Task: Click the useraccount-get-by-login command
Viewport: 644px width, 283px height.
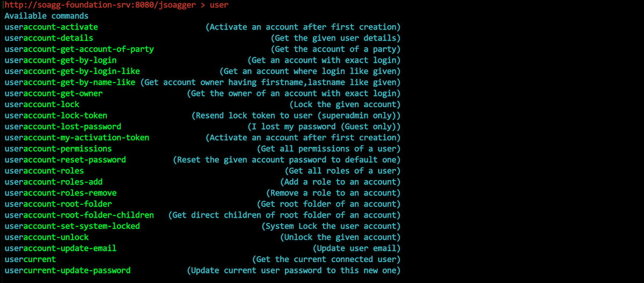Action: tap(60, 60)
